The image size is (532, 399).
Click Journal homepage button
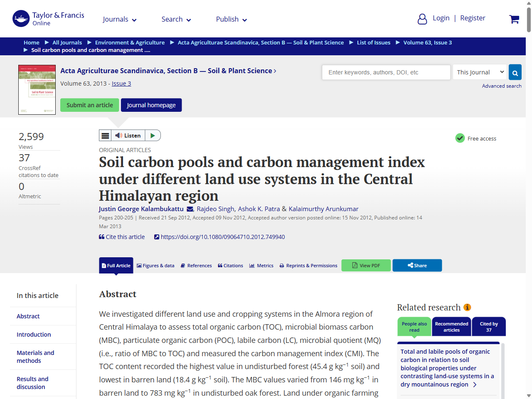151,105
